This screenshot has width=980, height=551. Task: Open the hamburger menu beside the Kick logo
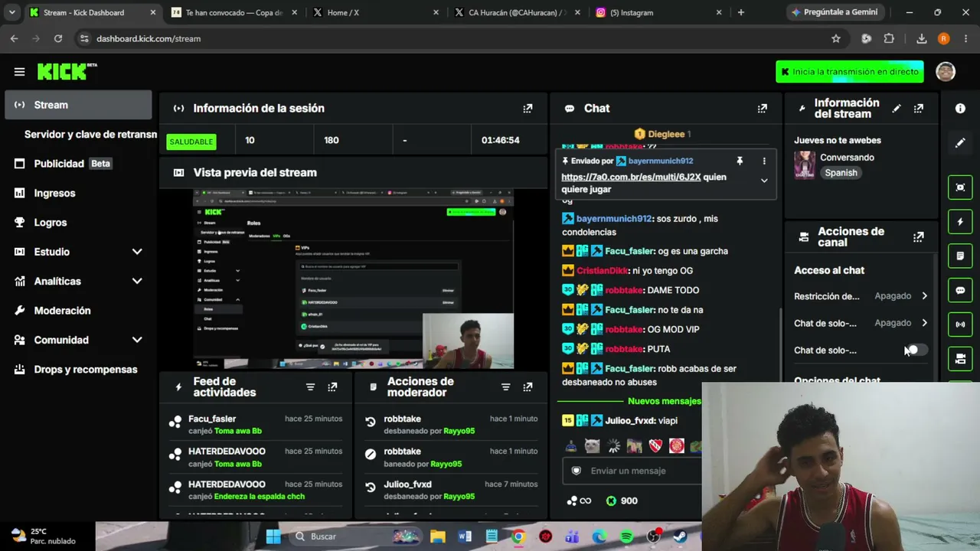tap(19, 72)
